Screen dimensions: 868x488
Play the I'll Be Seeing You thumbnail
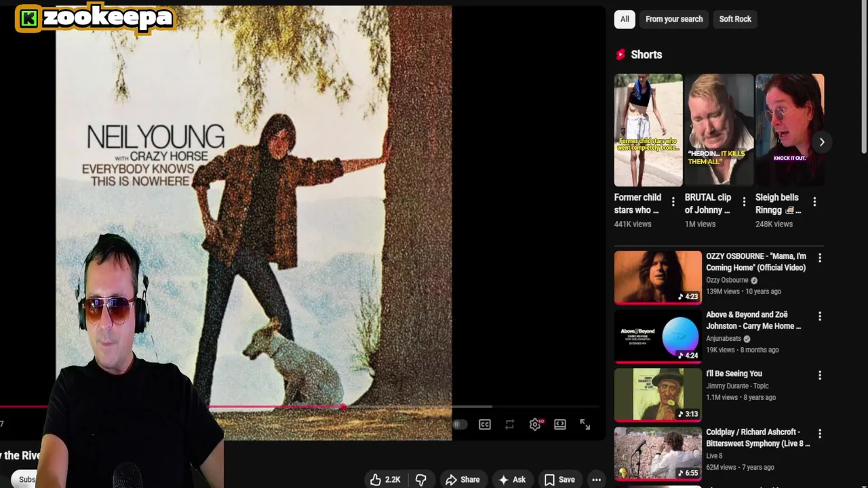coord(658,394)
